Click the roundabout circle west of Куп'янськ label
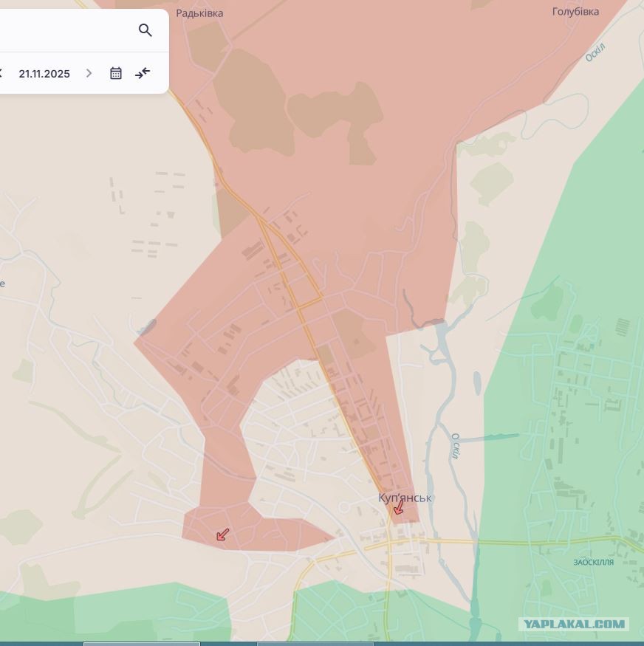Image resolution: width=644 pixels, height=646 pixels. (x=344, y=507)
